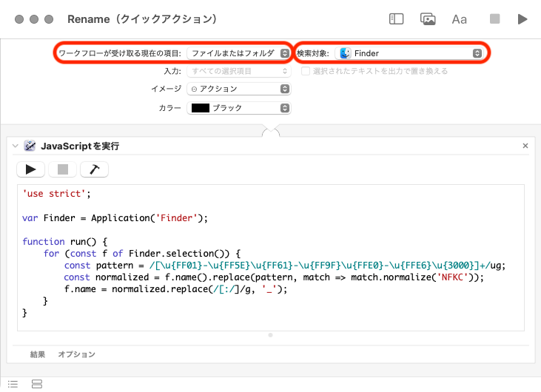Compile the script with the hammer icon
541x392 pixels.
(94, 169)
